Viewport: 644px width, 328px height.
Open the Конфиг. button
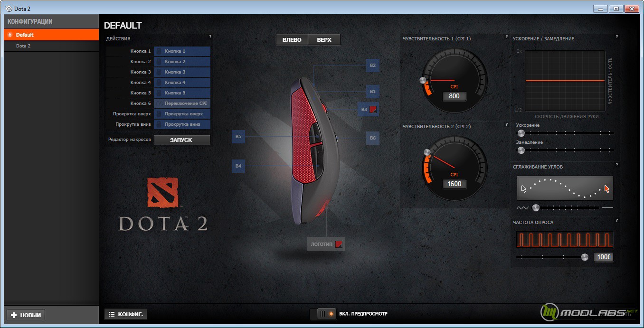click(125, 314)
